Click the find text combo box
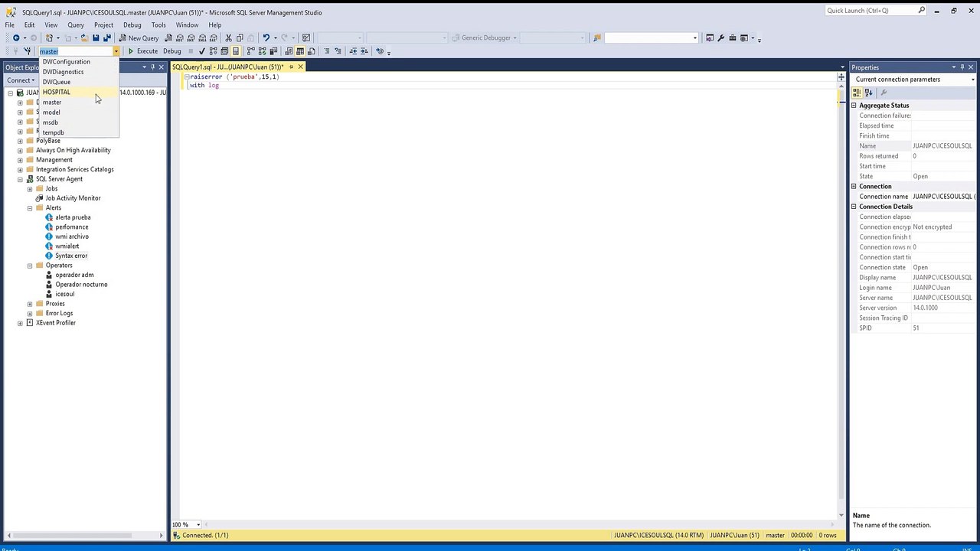Screen dimensions: 980x551 (652, 37)
